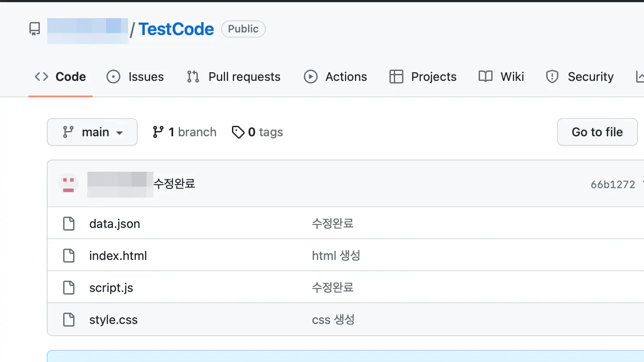Screen dimensions: 644x362
Task: Click the Go to file button
Action: 597,132
